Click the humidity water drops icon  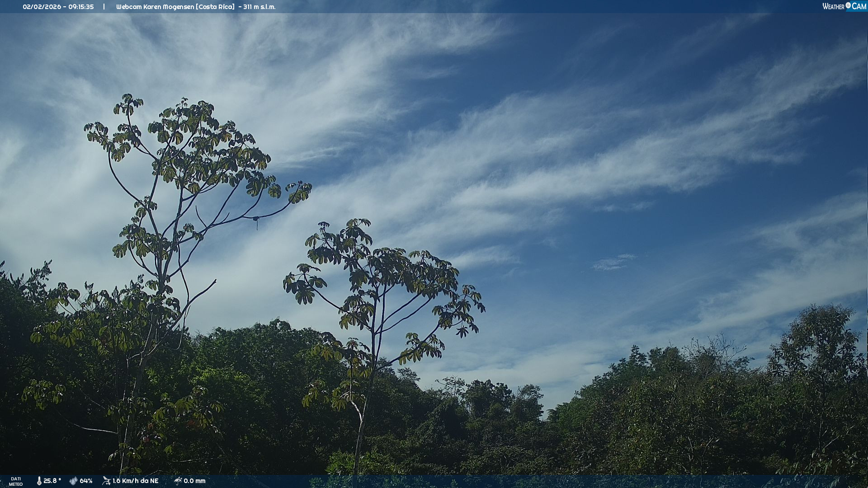73,481
